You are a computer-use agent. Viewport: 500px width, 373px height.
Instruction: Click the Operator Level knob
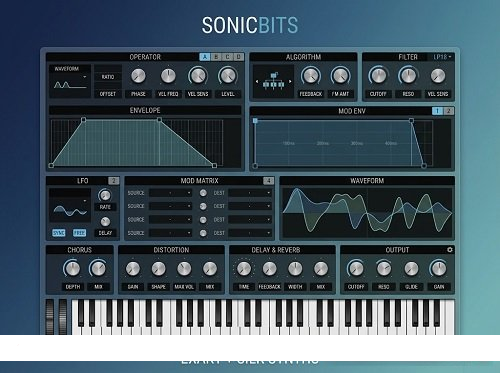click(x=228, y=76)
